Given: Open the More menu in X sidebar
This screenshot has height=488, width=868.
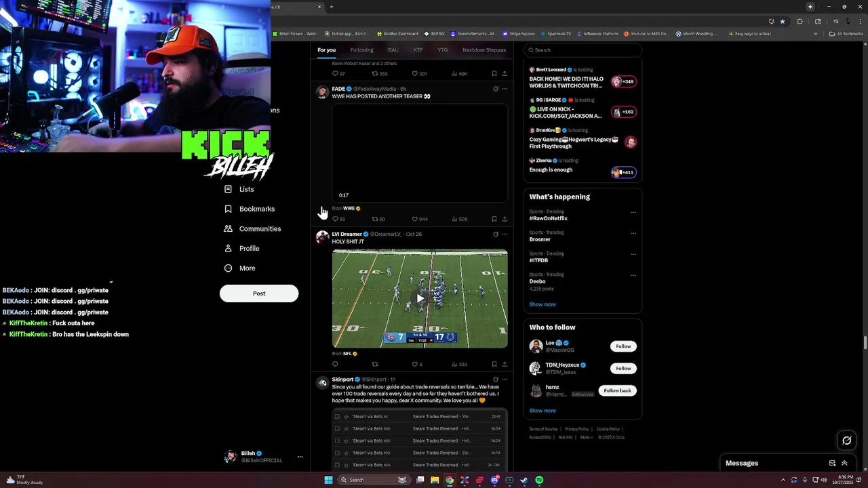Looking at the screenshot, I should point(239,268).
